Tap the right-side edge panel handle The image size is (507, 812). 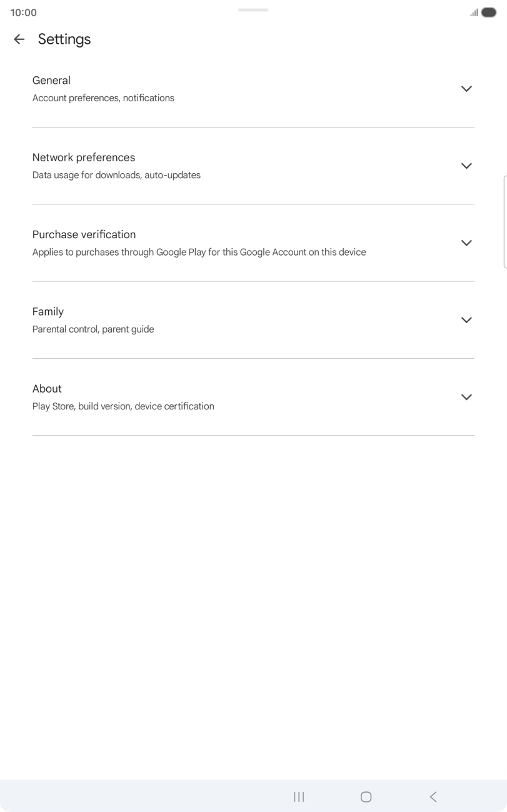click(504, 222)
